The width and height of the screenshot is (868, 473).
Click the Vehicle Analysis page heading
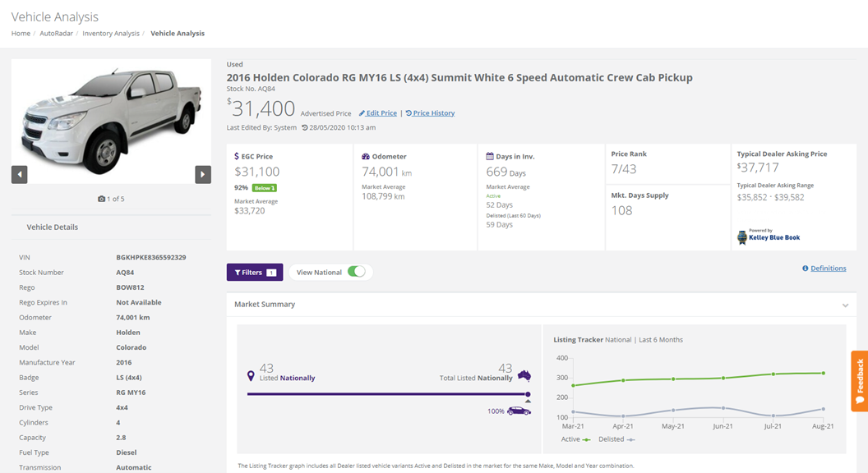point(55,16)
